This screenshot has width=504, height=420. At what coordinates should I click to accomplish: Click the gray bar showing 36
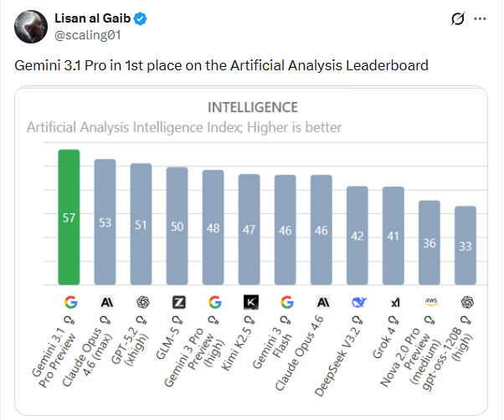tap(429, 243)
